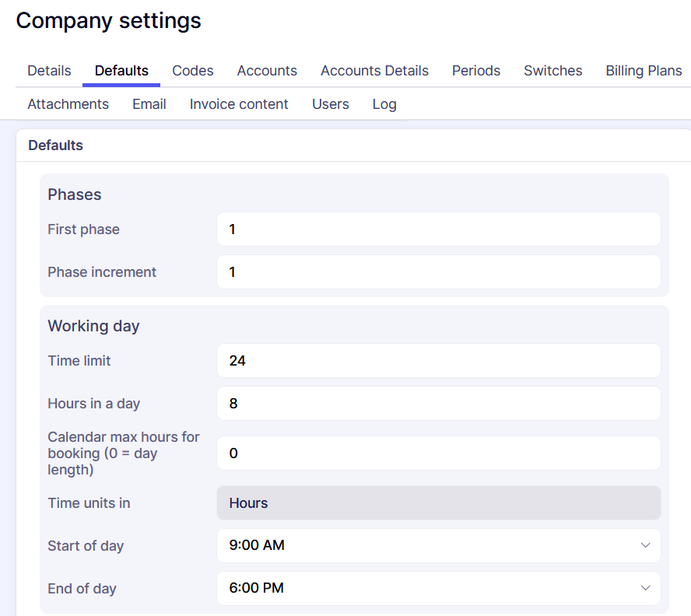Open the Invoice content tab
This screenshot has width=691, height=616.
click(239, 104)
